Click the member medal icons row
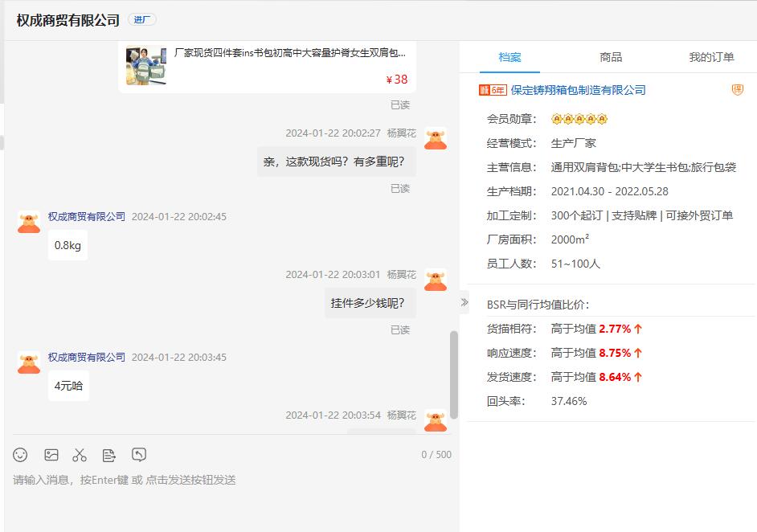Screen dimensions: 757x532 point(579,119)
